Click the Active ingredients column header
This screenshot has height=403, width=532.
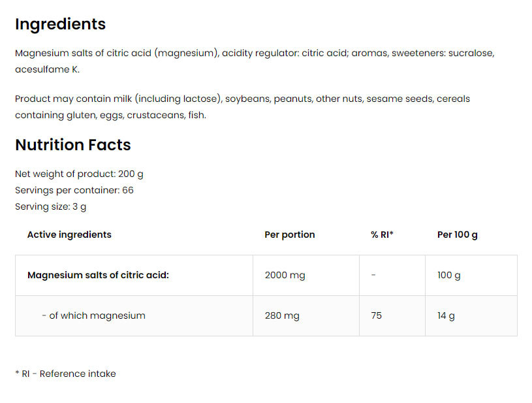tap(69, 234)
